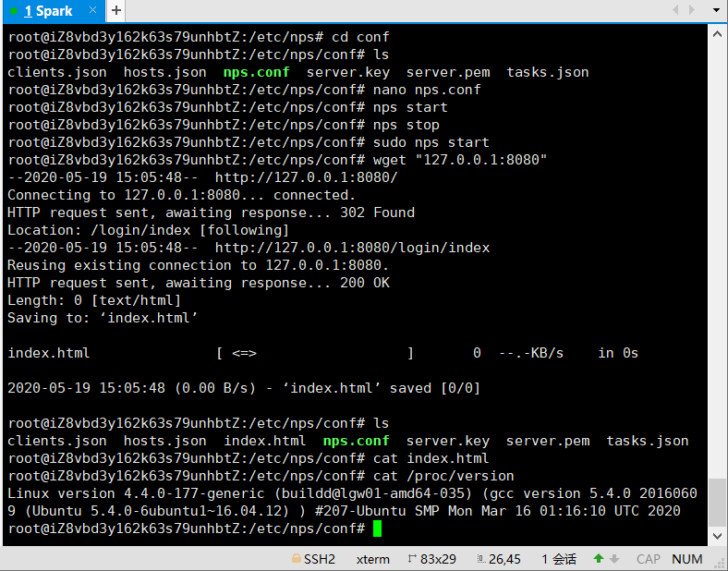Click the 'Saving to: index.html' line
Image resolution: width=728 pixels, height=571 pixels.
point(103,318)
